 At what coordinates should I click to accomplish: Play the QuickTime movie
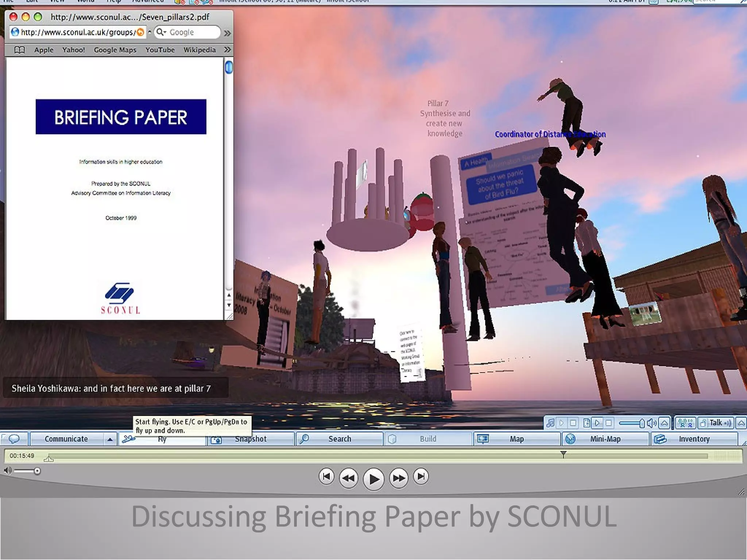(x=373, y=479)
